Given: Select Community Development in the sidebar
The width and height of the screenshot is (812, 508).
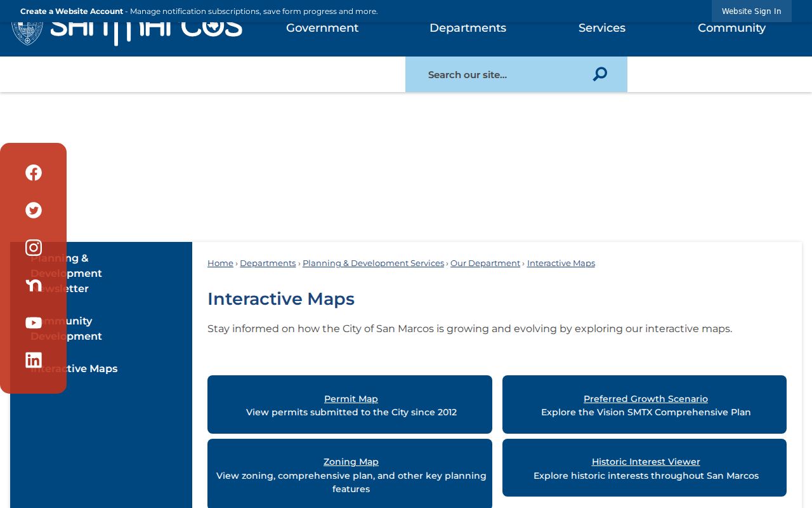Looking at the screenshot, I should [x=66, y=328].
